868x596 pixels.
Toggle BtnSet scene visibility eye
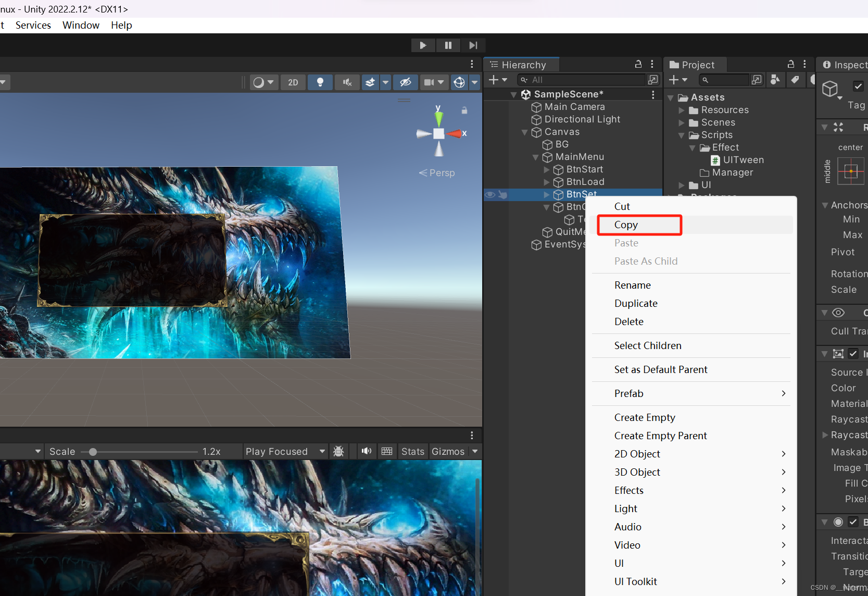click(x=490, y=195)
